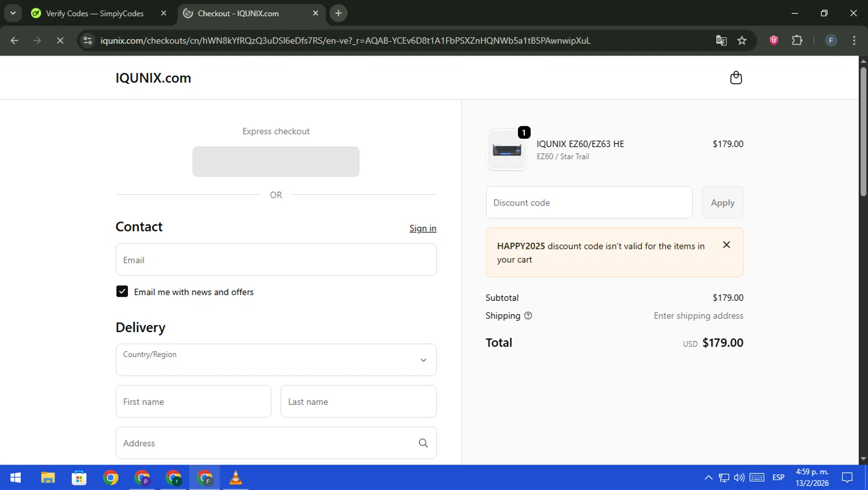Open the extensions puzzle icon

pos(797,40)
